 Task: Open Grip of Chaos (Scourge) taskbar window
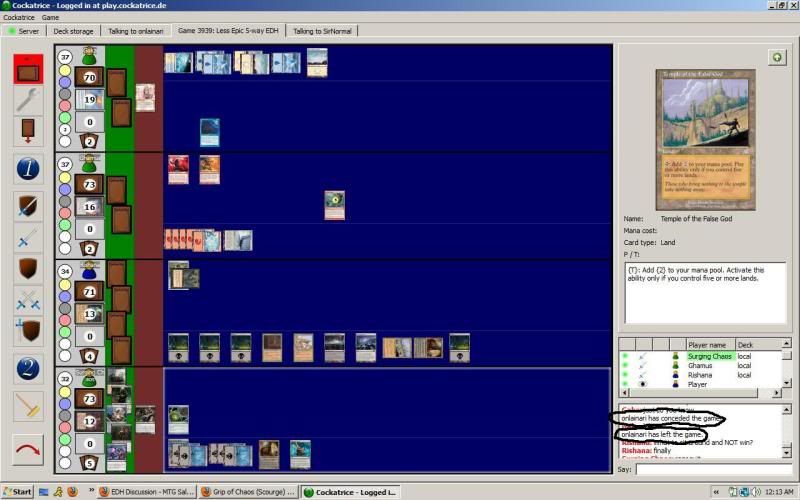[248, 492]
